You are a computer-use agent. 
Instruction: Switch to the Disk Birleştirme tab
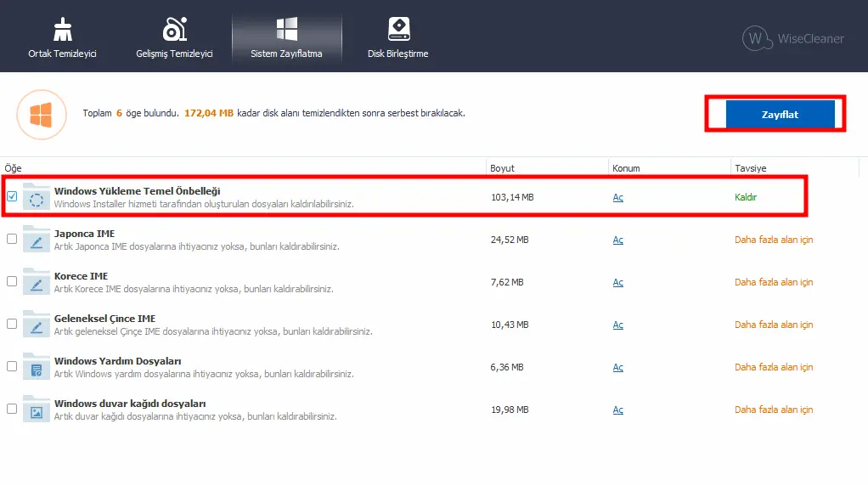[x=398, y=37]
